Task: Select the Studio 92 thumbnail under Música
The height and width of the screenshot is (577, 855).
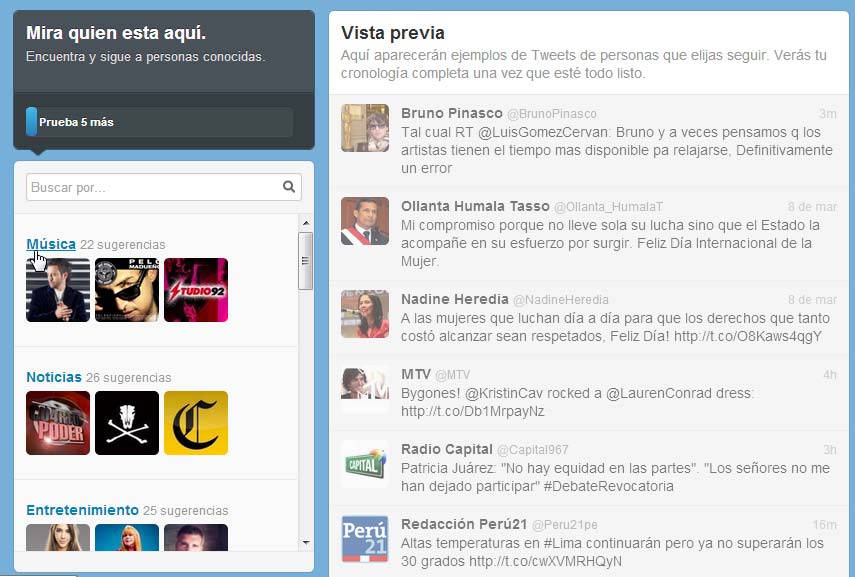Action: (196, 290)
